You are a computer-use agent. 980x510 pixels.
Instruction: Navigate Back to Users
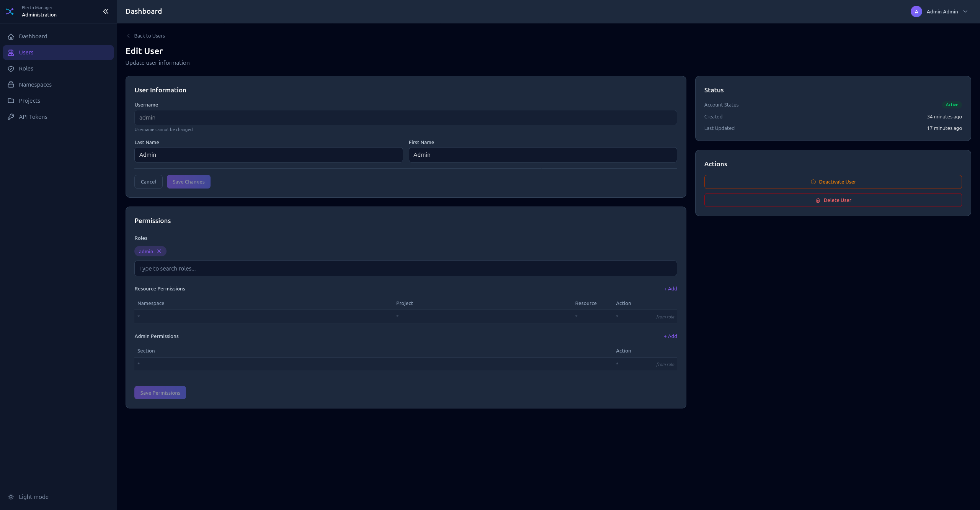click(145, 36)
